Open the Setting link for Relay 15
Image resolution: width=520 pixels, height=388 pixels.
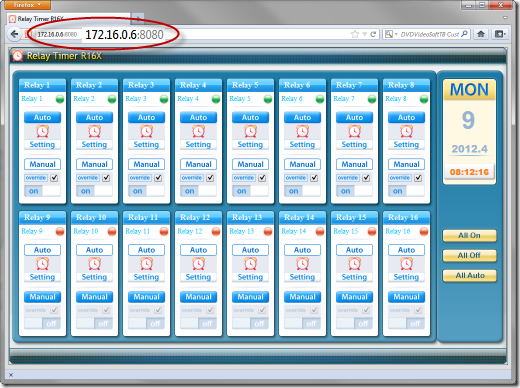[354, 277]
